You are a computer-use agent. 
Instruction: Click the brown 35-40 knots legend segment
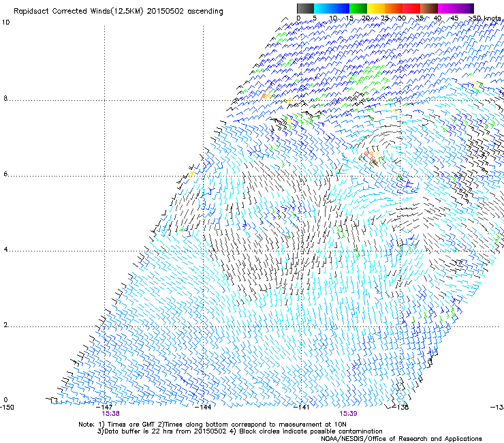pyautogui.click(x=429, y=8)
